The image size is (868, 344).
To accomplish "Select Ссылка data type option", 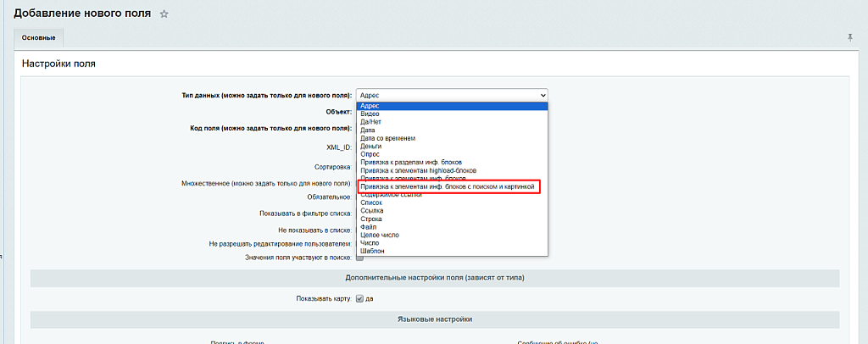I will (x=372, y=211).
